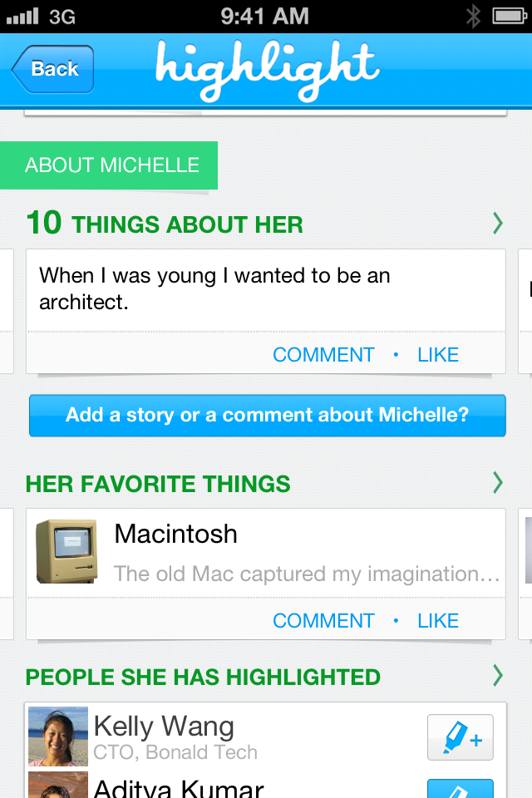532x798 pixels.
Task: Like the Macintosh favorite
Action: pos(438,621)
